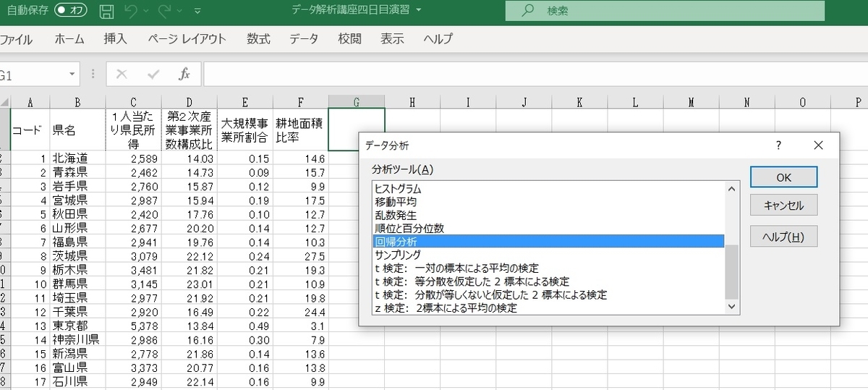Click キャンセル button in the dialog
This screenshot has height=390, width=868.
(x=783, y=205)
